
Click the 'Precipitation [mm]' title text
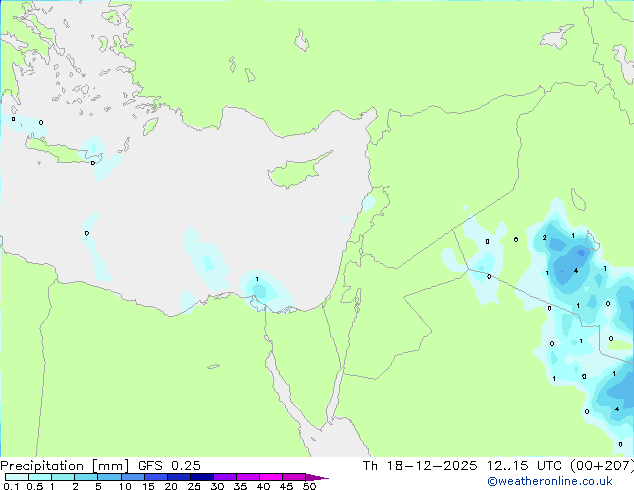coord(65,466)
